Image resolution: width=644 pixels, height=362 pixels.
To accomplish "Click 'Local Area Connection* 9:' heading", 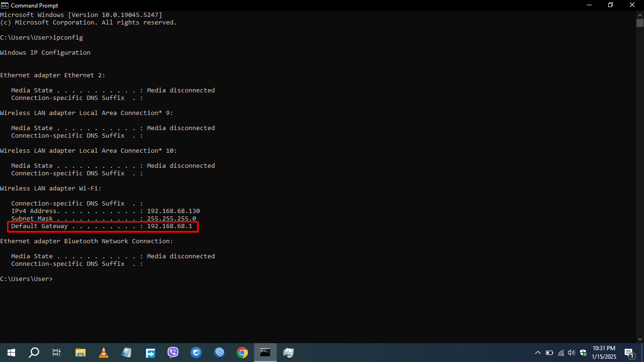I will tap(126, 113).
